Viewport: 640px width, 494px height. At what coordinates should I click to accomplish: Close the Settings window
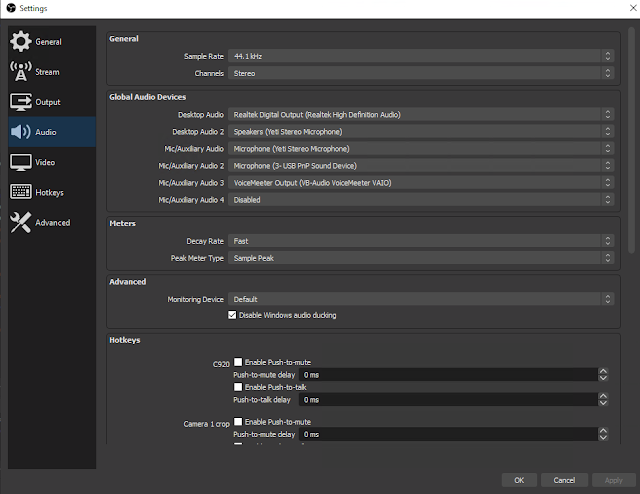pyautogui.click(x=633, y=8)
